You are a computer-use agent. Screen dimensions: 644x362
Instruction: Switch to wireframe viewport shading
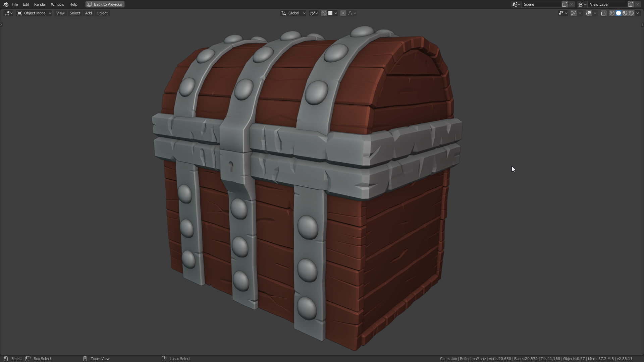(x=612, y=13)
